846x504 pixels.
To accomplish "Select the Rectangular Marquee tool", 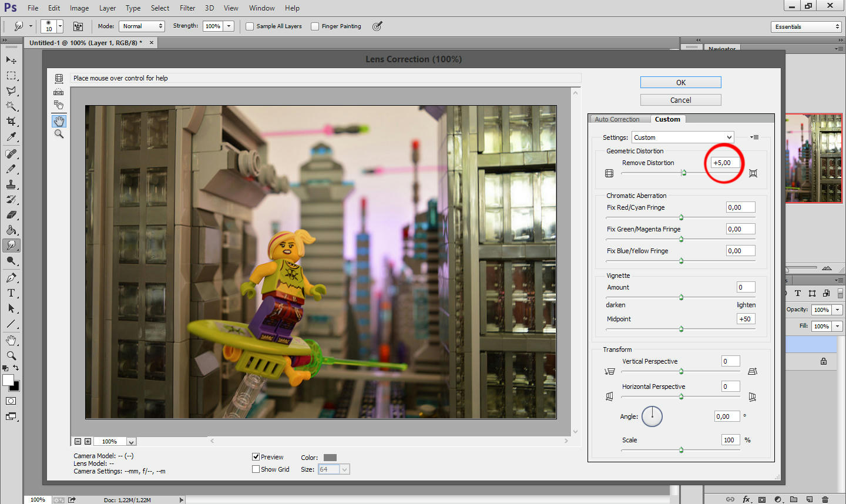I will tap(11, 76).
